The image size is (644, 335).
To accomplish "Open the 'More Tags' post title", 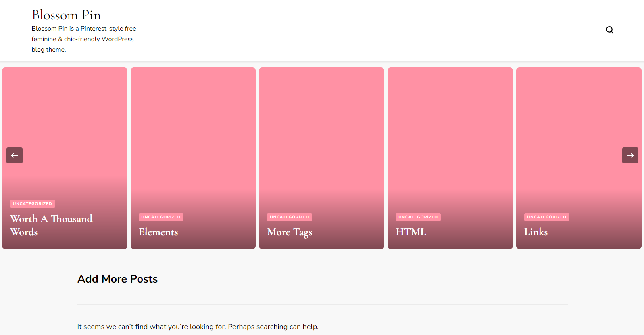I will [290, 232].
